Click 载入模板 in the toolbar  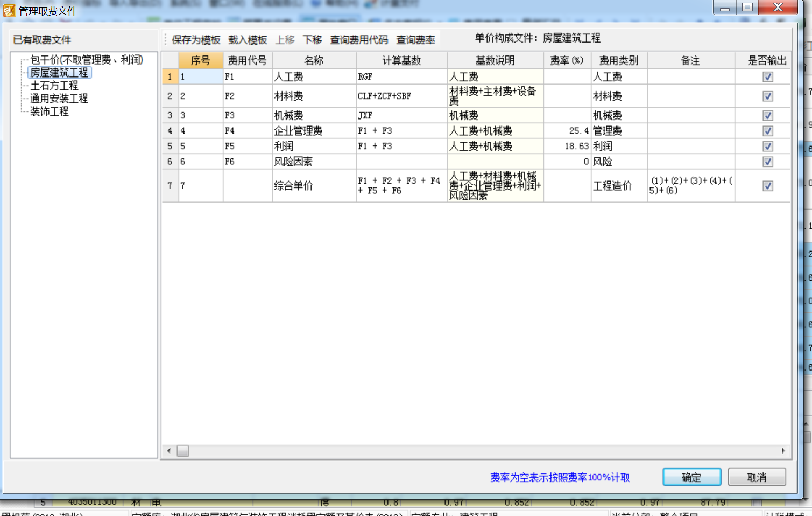point(248,40)
